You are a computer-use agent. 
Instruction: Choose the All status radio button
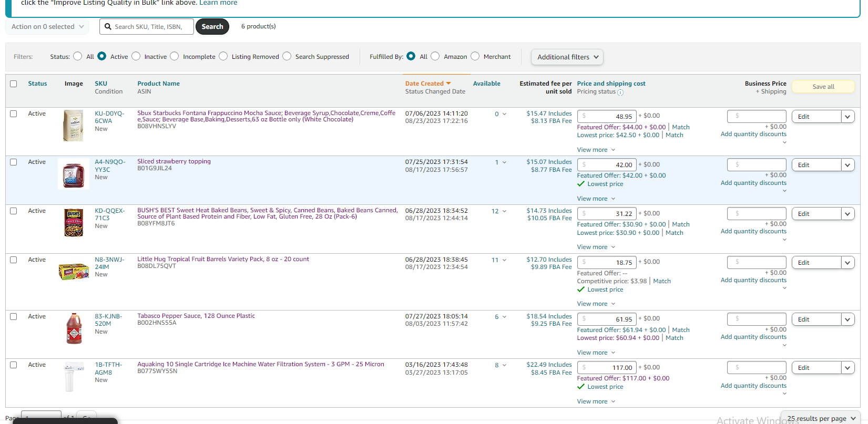click(x=78, y=56)
